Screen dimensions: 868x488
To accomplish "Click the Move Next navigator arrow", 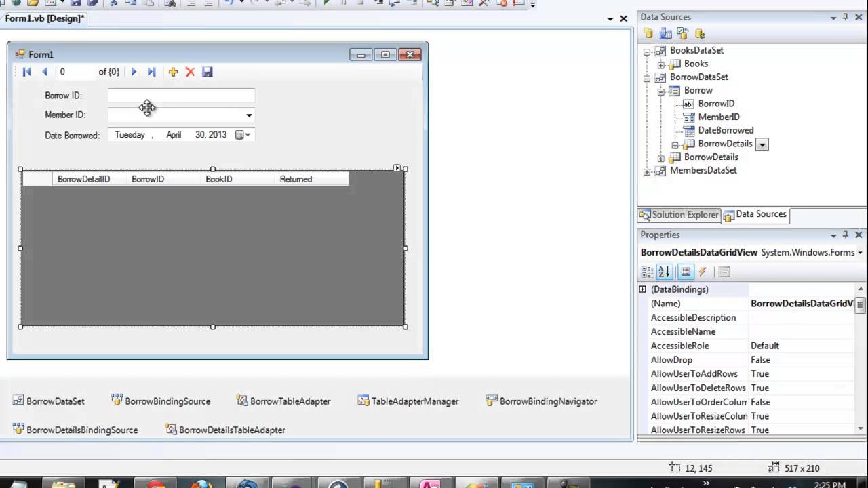I will pos(134,72).
